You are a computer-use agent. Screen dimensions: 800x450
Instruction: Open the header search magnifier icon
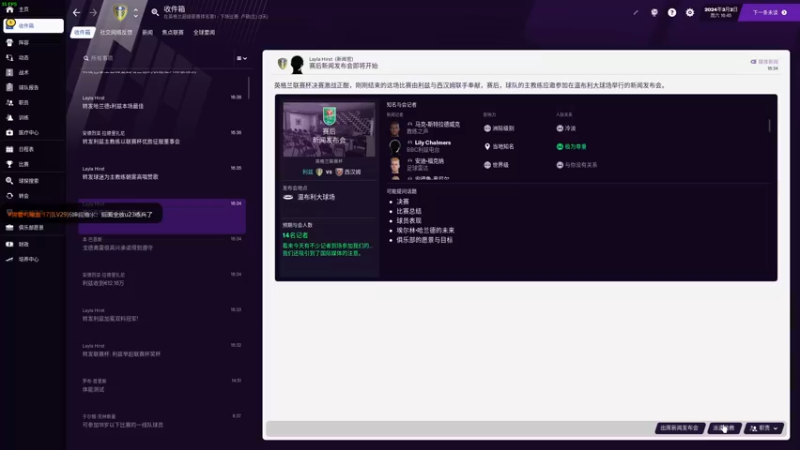pyautogui.click(x=155, y=12)
